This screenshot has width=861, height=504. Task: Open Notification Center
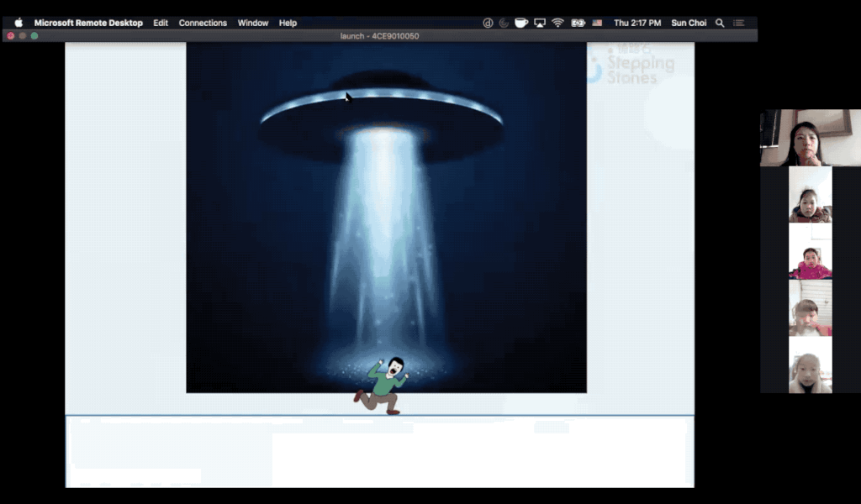pos(739,23)
